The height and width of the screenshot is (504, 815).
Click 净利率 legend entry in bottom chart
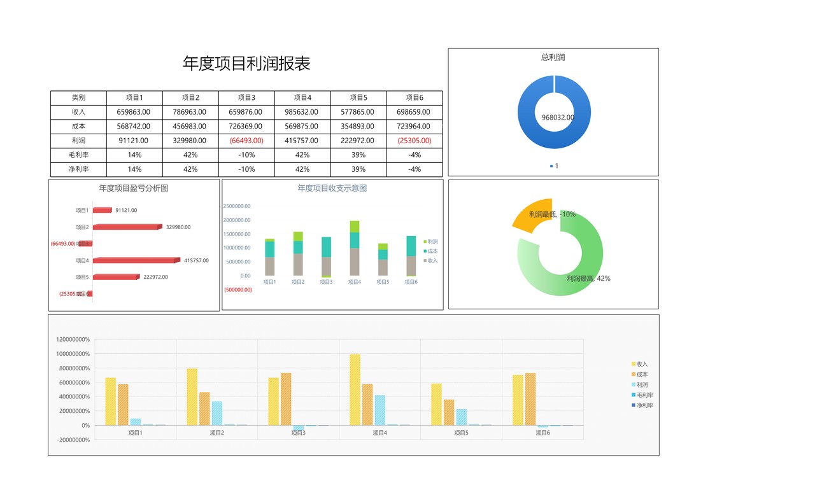click(x=642, y=405)
